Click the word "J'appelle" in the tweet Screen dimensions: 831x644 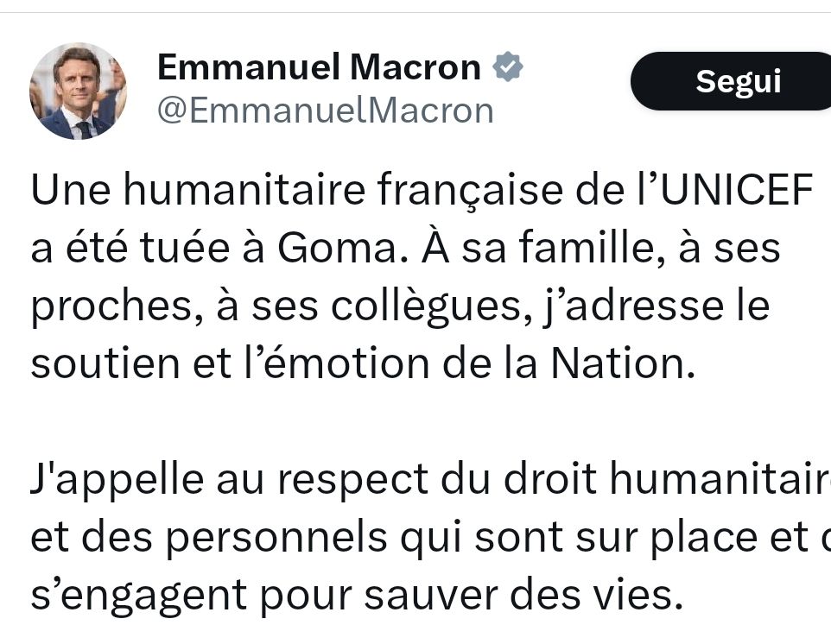106,481
